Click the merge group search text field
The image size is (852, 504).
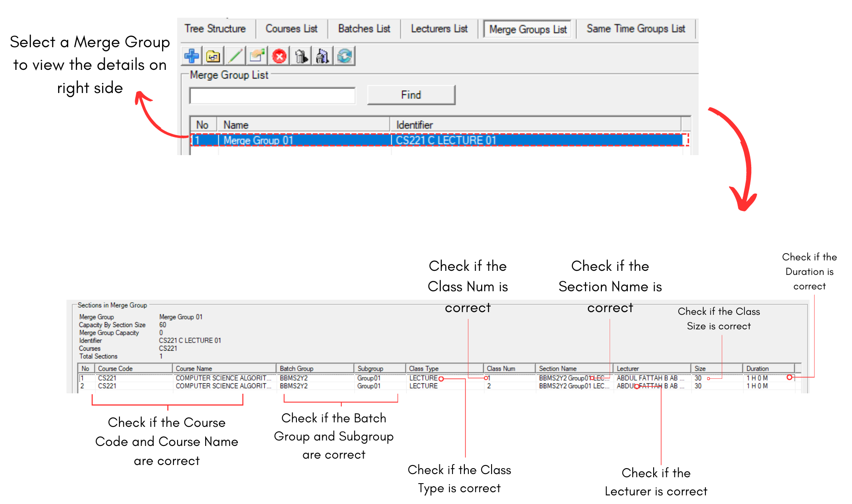click(x=272, y=96)
